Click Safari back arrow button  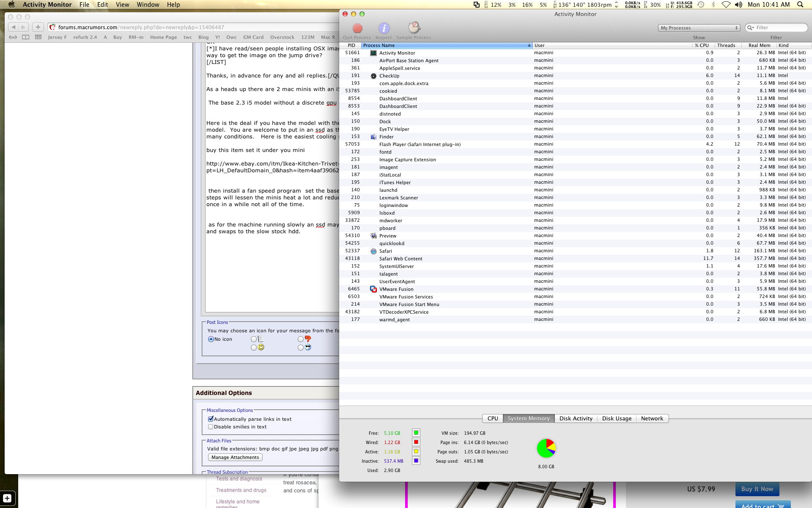tap(13, 27)
